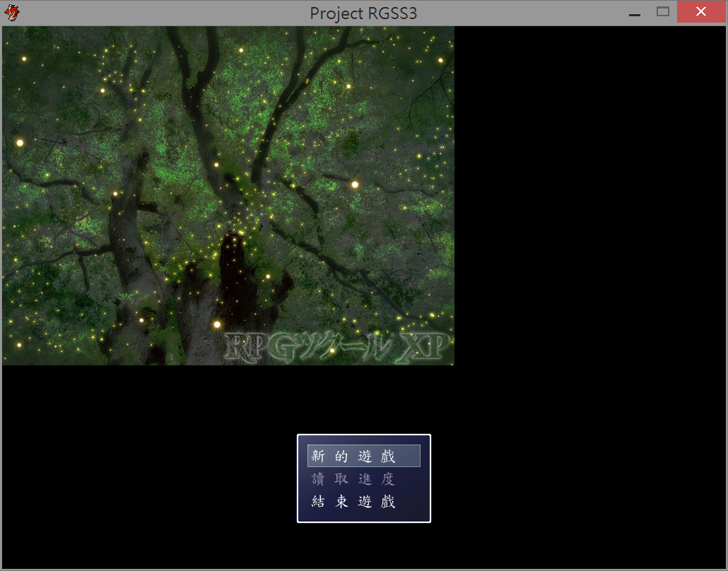Viewport: 728px width, 571px height.
Task: Maximize the Project RGSS3 window
Action: click(x=663, y=12)
